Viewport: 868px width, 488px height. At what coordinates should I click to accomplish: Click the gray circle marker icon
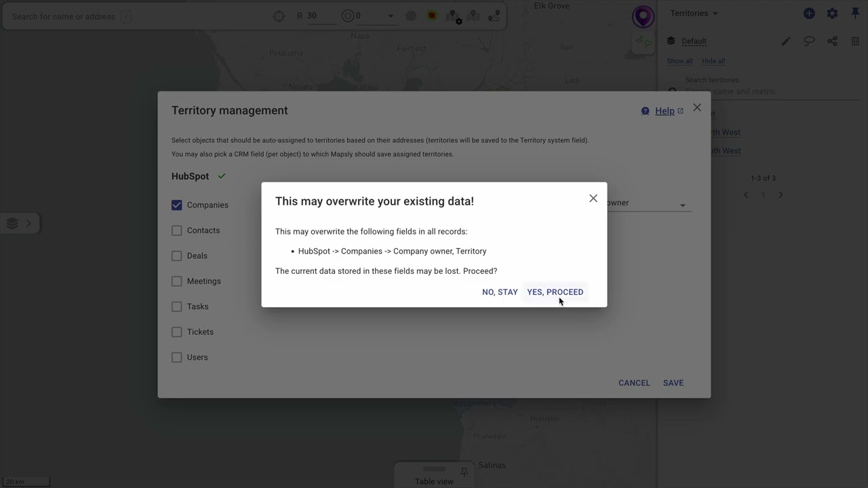pyautogui.click(x=411, y=16)
